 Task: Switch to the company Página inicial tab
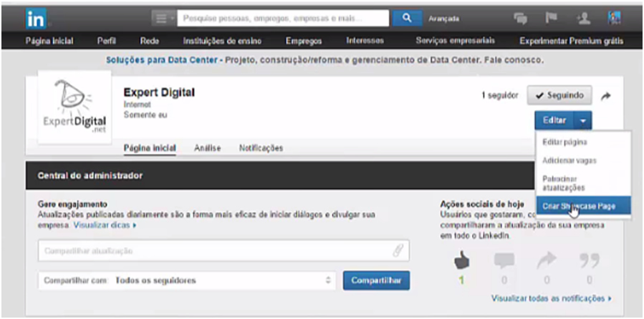tap(150, 148)
